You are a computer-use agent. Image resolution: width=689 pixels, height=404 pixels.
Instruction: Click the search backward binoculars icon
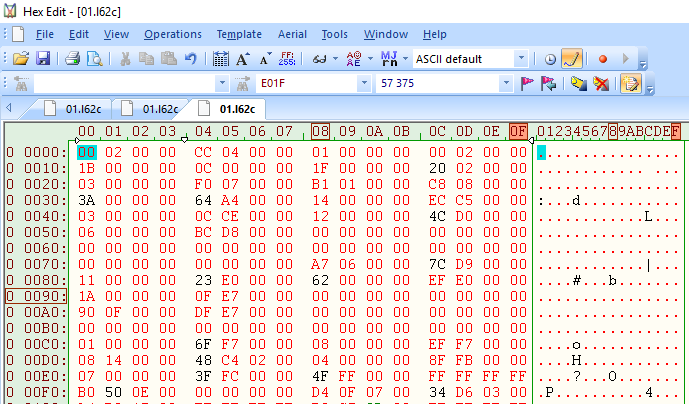click(21, 83)
